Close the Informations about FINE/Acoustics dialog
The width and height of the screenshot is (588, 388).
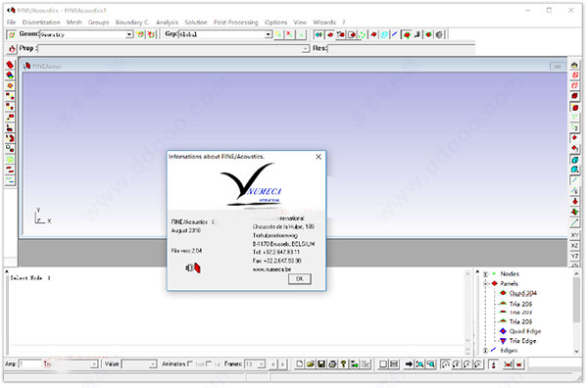(318, 157)
